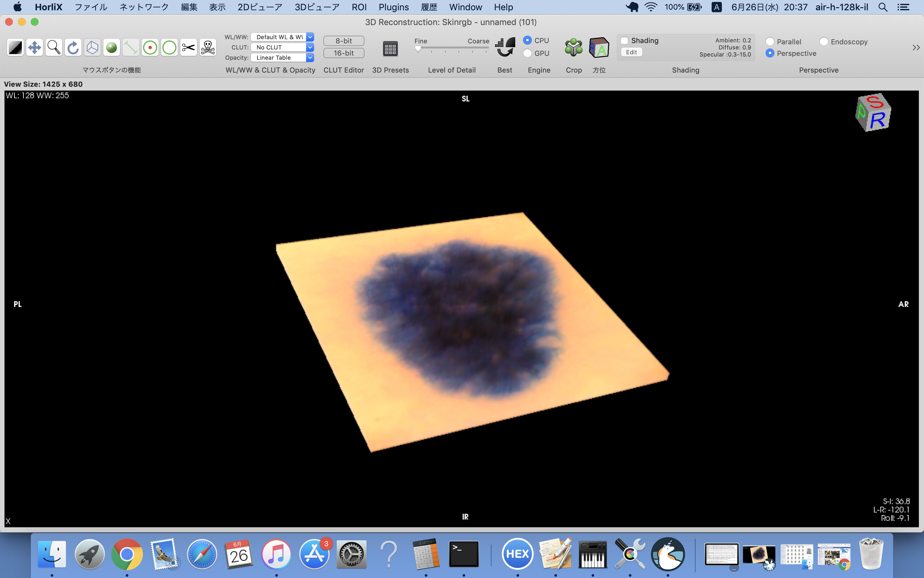Viewport: 924px width, 578px height.
Task: Select the length measurement tool
Action: pos(131,48)
